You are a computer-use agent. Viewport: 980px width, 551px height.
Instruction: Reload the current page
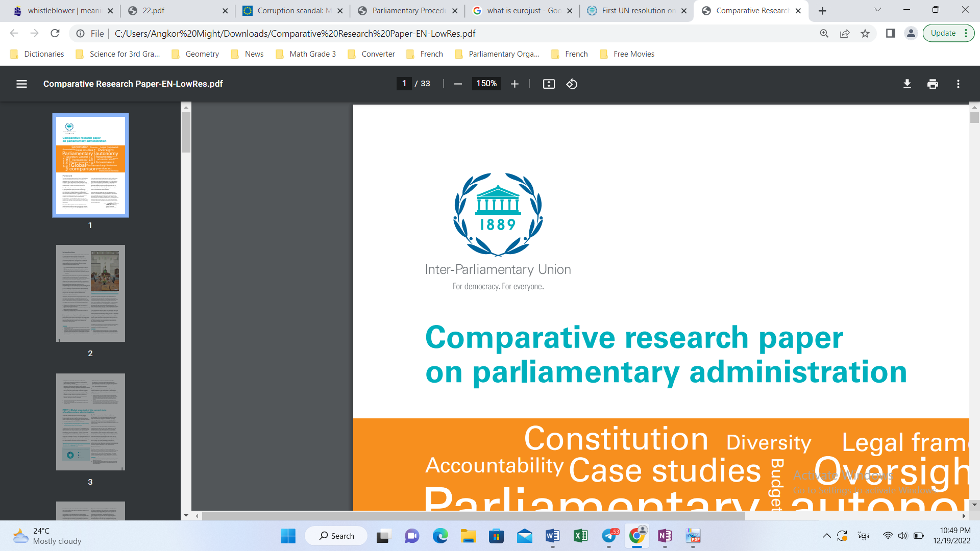point(55,33)
